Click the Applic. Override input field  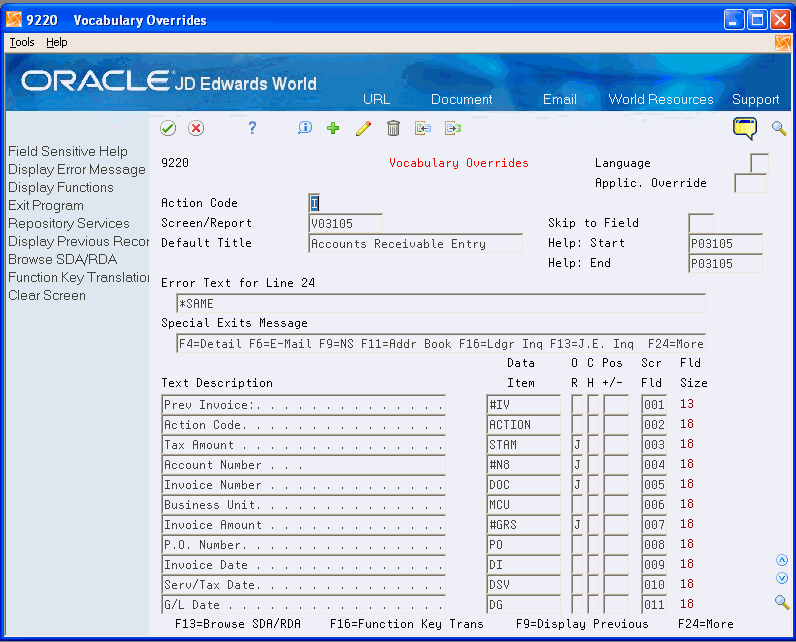[x=750, y=183]
